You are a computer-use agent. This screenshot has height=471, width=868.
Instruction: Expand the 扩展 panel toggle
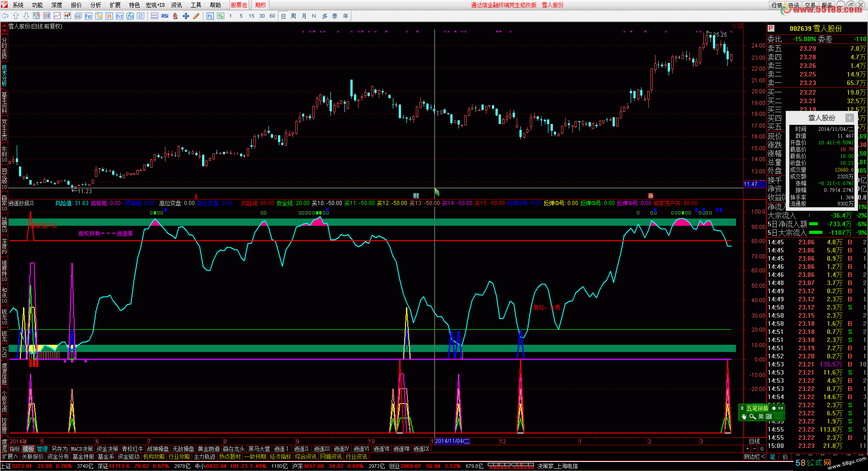pos(9,457)
